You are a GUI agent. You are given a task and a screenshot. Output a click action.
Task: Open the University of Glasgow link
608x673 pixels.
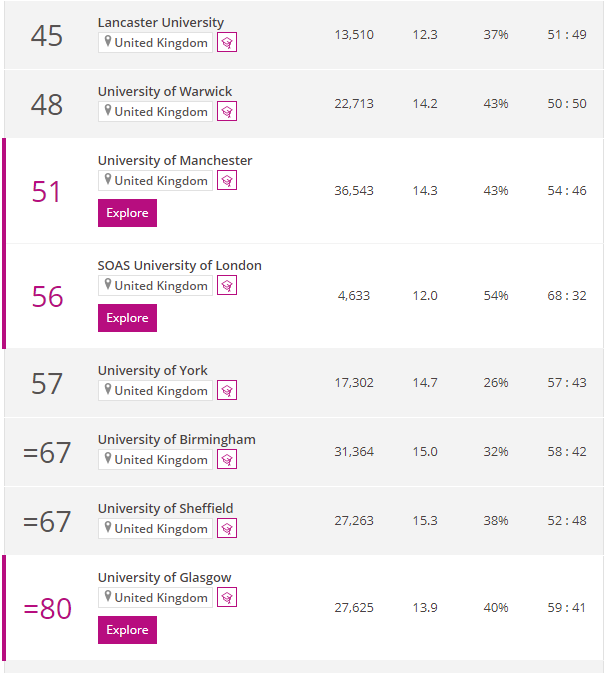164,577
